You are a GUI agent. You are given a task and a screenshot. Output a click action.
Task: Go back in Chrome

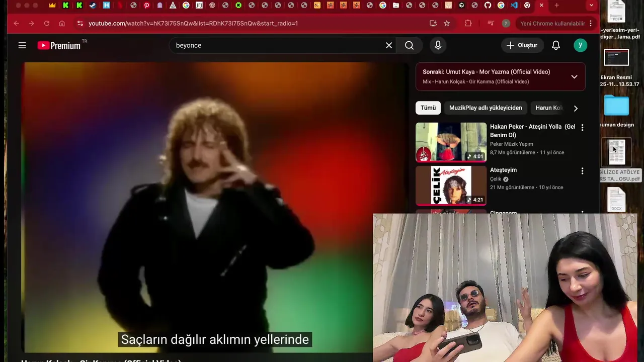16,23
